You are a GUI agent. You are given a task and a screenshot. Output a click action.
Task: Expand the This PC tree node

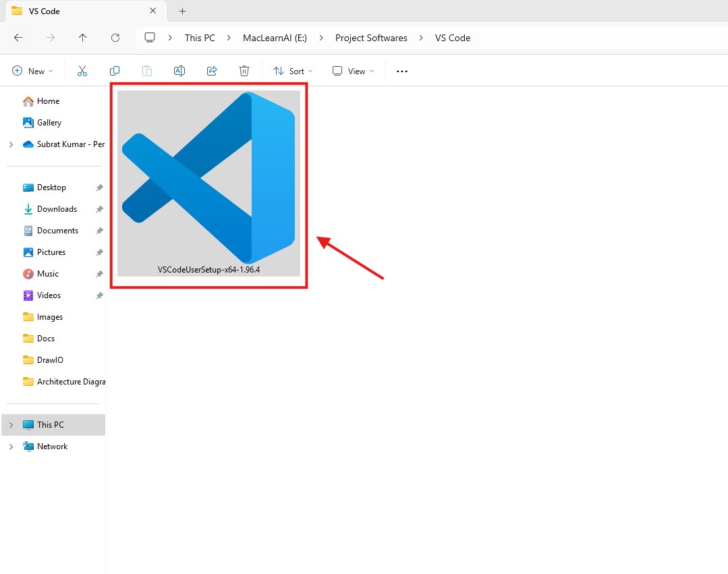pos(11,425)
